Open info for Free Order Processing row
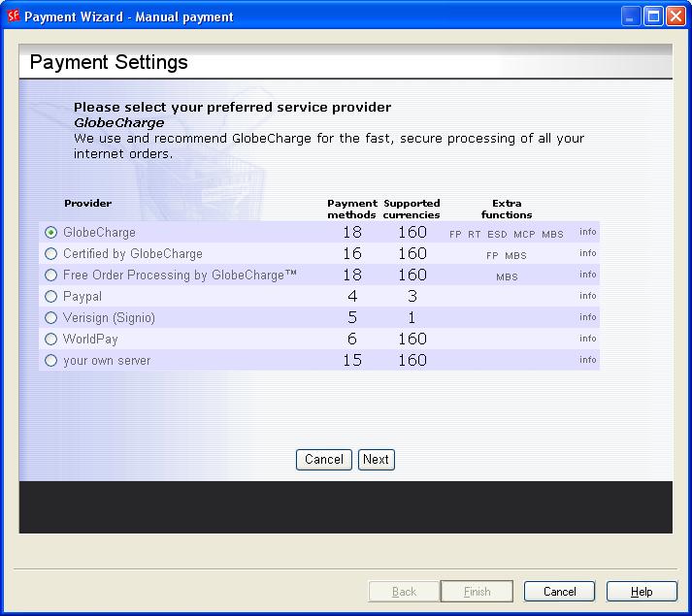 click(587, 276)
